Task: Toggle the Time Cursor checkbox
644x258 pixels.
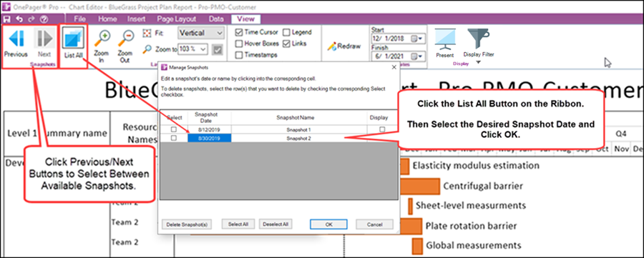Action: (x=238, y=32)
